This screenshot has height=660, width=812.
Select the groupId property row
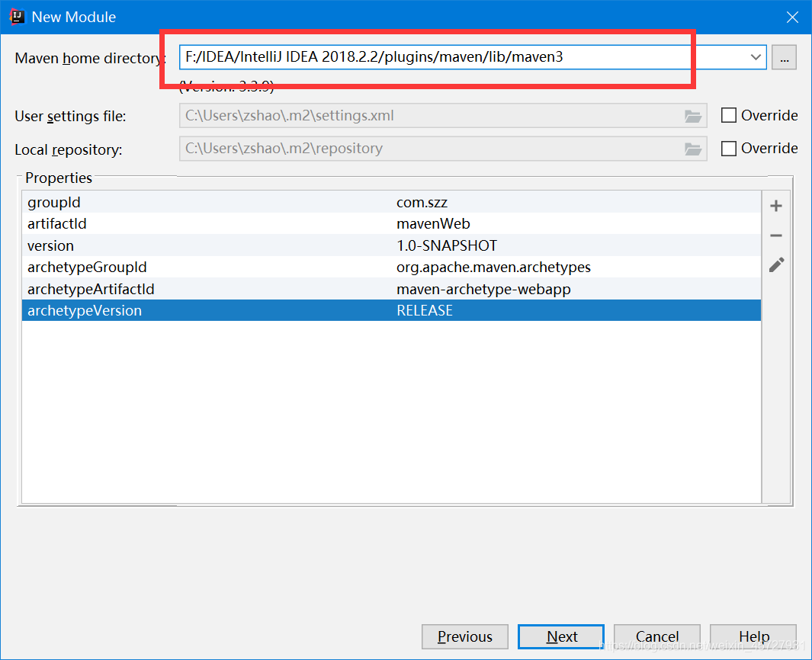391,203
